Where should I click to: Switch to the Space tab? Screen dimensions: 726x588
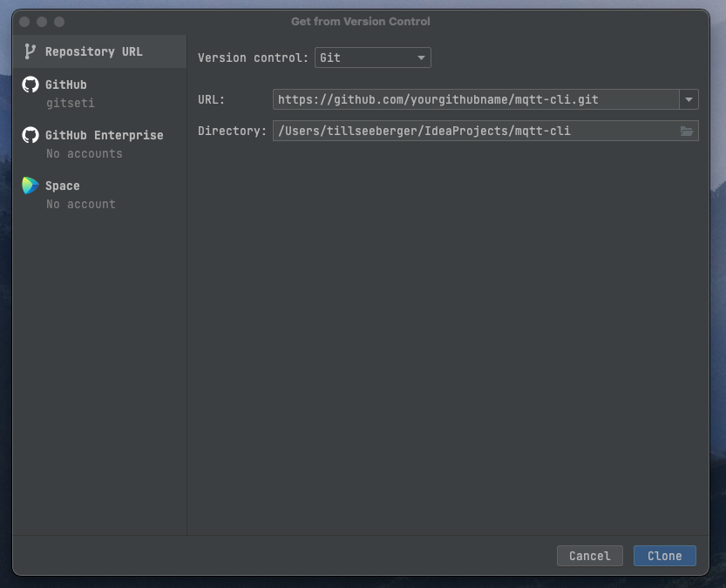99,194
